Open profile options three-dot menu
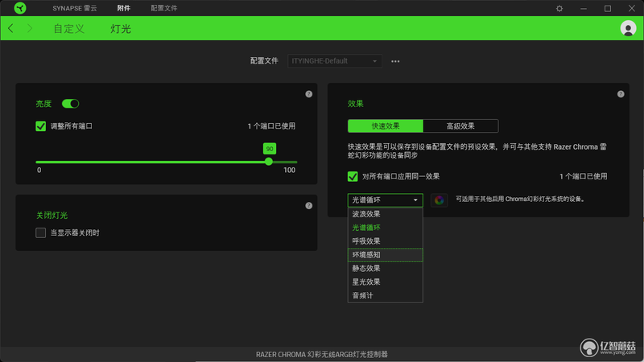 [395, 61]
